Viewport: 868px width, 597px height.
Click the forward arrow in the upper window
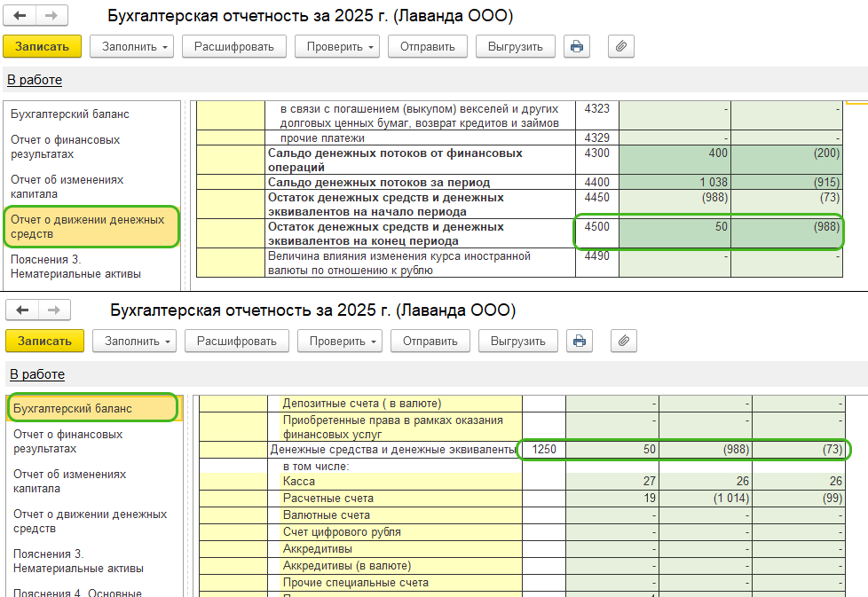point(51,17)
